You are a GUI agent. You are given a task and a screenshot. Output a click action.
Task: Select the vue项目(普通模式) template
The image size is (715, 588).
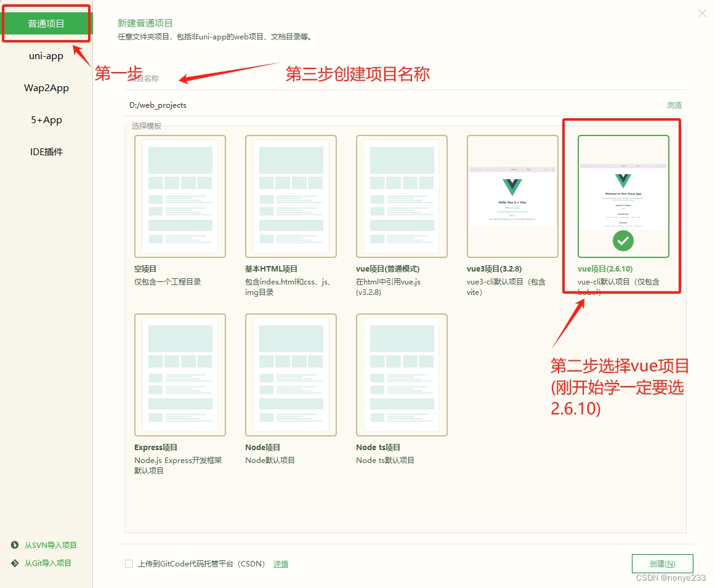click(x=402, y=195)
